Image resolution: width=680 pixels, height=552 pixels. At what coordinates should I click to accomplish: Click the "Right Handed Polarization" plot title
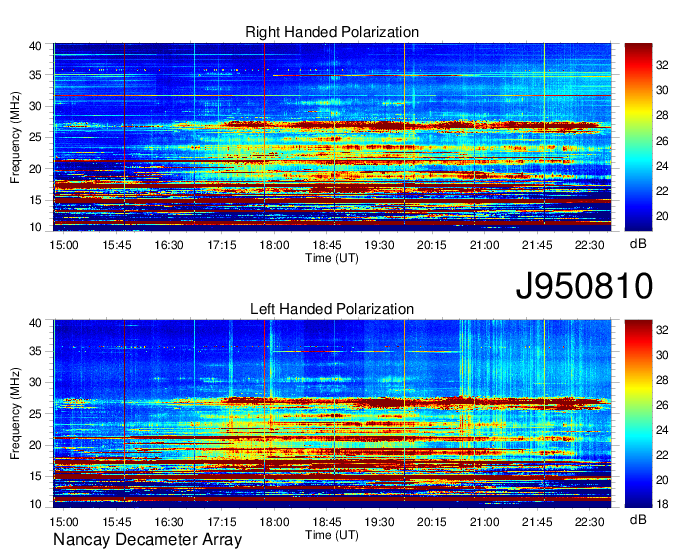point(332,32)
